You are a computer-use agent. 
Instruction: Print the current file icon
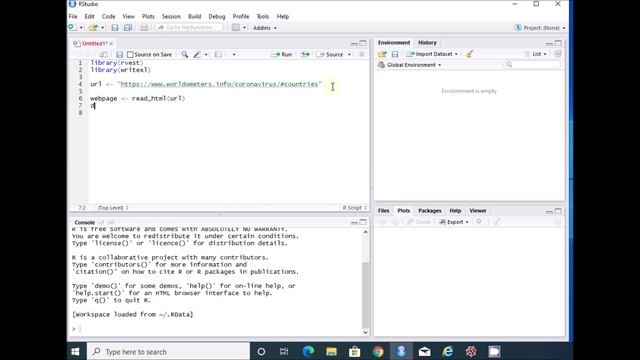click(x=144, y=27)
